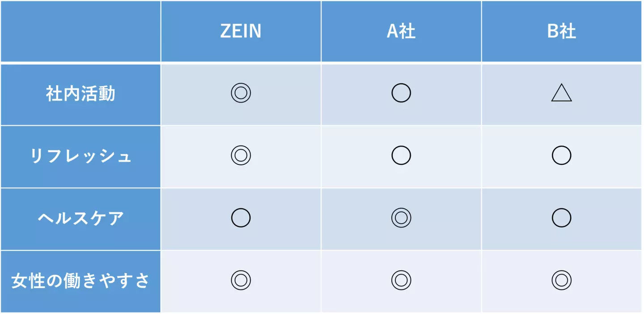
Task: Click the ZEIN column header
Action: point(241,31)
